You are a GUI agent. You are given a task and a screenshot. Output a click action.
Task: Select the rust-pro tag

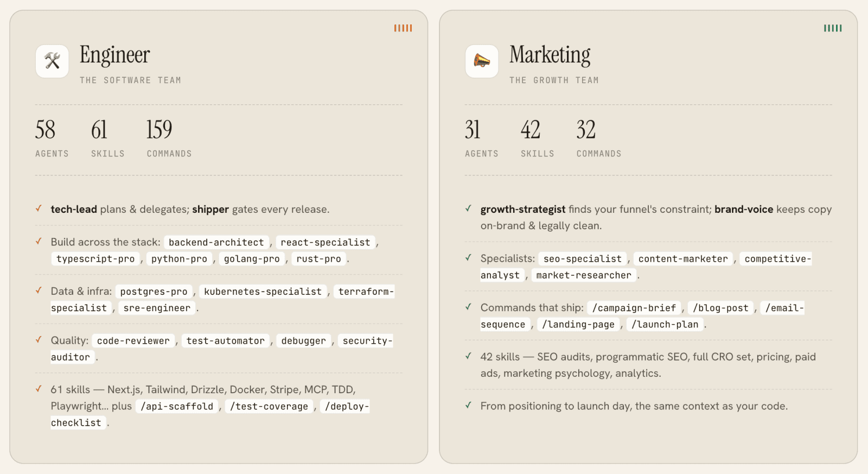(319, 259)
